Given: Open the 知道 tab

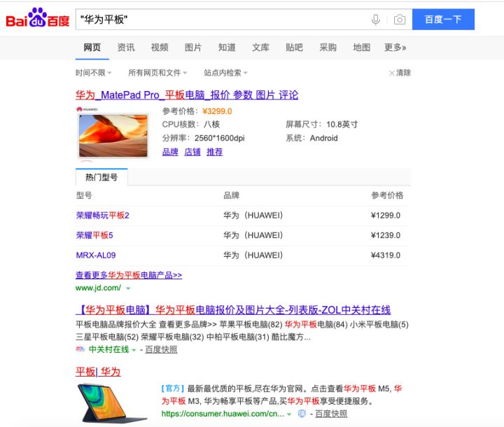Looking at the screenshot, I should pyautogui.click(x=227, y=48).
